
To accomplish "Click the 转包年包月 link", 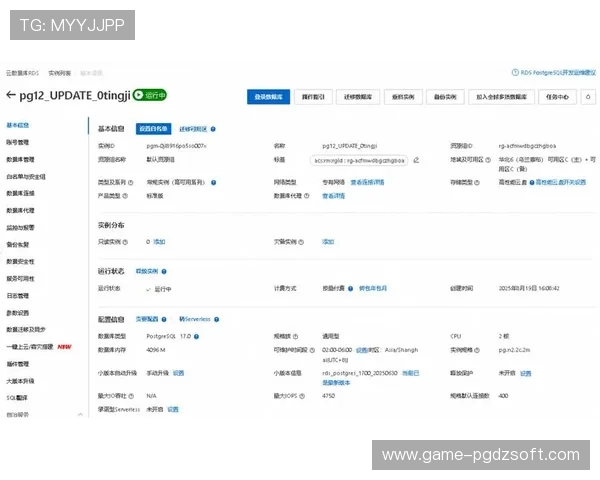I will tap(373, 288).
